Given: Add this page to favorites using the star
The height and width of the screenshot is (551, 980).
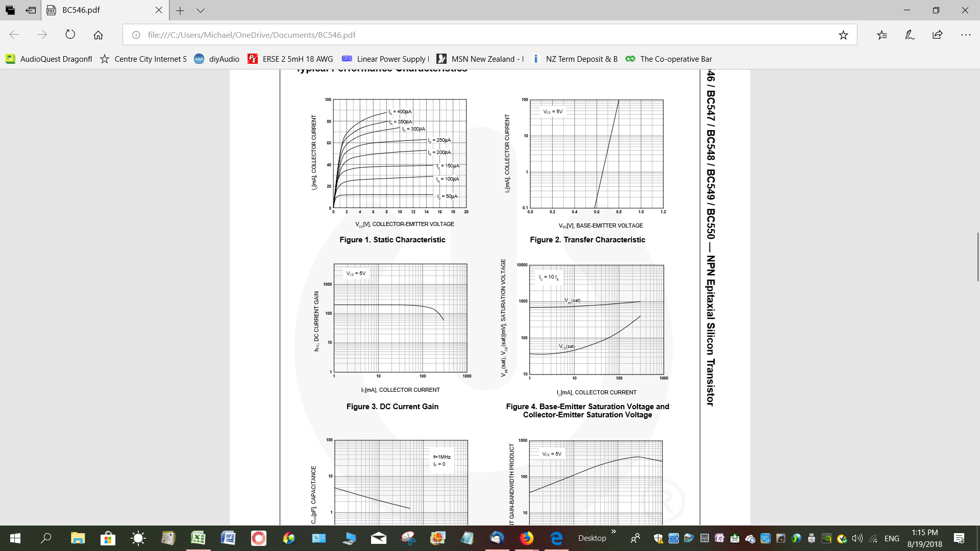Looking at the screenshot, I should (x=843, y=35).
